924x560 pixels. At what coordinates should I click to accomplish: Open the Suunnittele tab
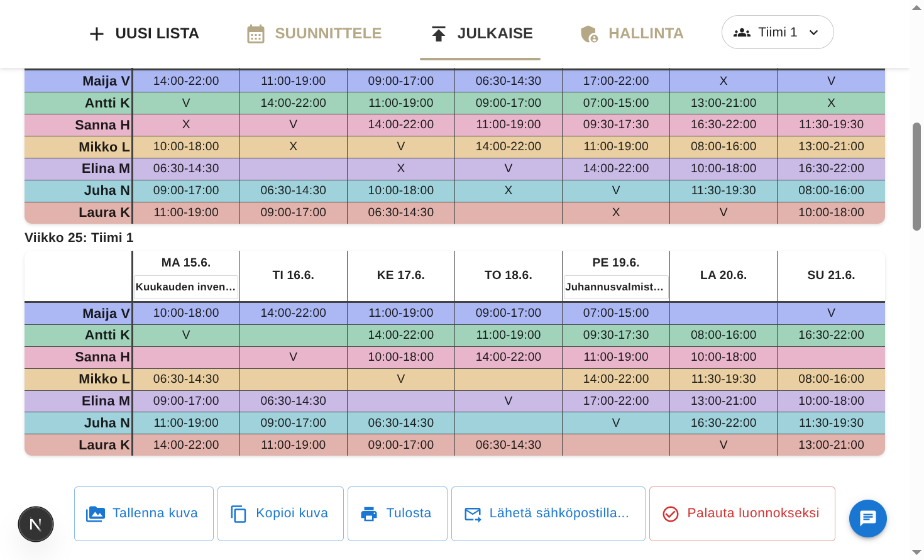314,34
